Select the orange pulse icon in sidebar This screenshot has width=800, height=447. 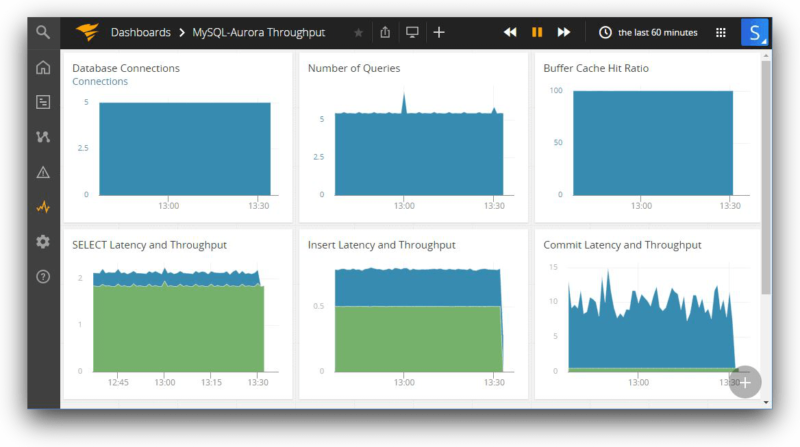pyautogui.click(x=43, y=208)
